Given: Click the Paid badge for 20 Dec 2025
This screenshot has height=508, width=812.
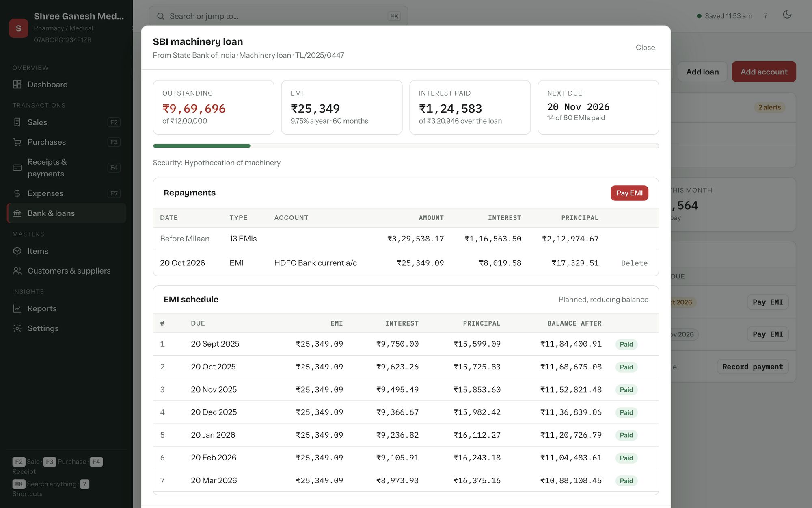Looking at the screenshot, I should (x=626, y=412).
